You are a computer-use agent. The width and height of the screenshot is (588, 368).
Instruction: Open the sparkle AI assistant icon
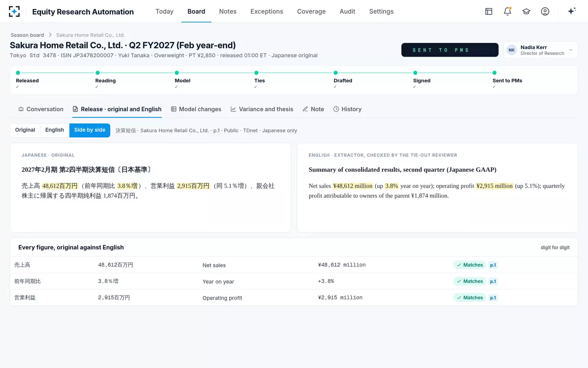click(572, 11)
